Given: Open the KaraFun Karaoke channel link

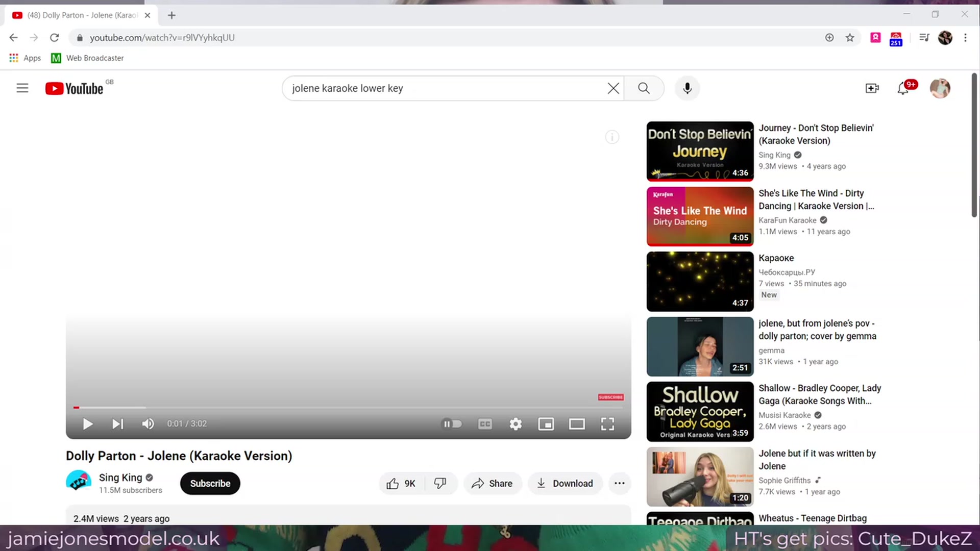Looking at the screenshot, I should [x=787, y=220].
